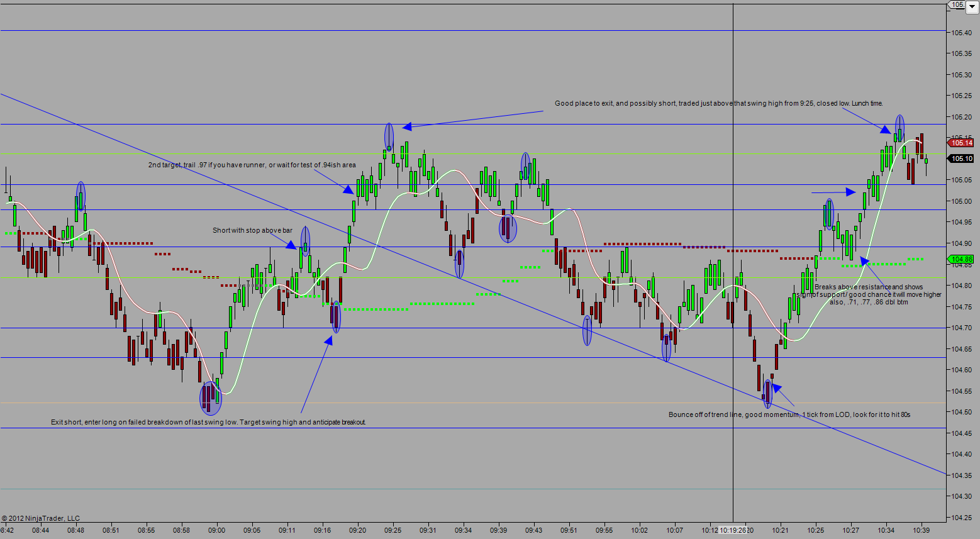Click the 10:34 time axis label

(x=886, y=530)
